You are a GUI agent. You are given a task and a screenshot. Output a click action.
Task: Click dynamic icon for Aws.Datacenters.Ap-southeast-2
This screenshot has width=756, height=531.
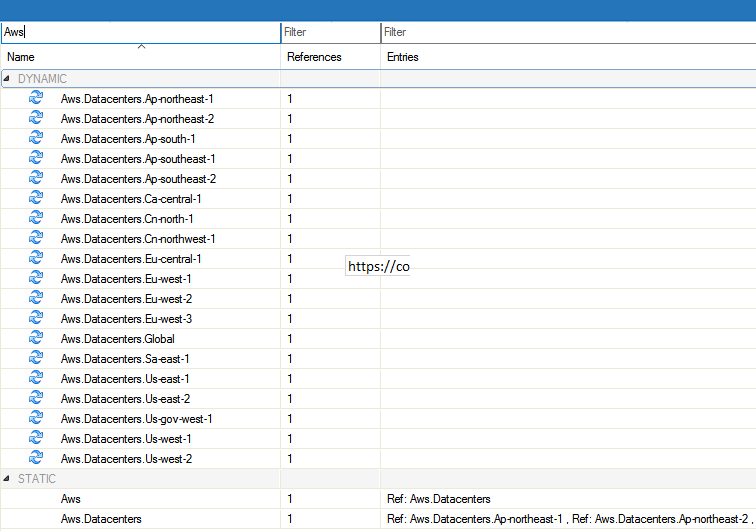pyautogui.click(x=36, y=178)
